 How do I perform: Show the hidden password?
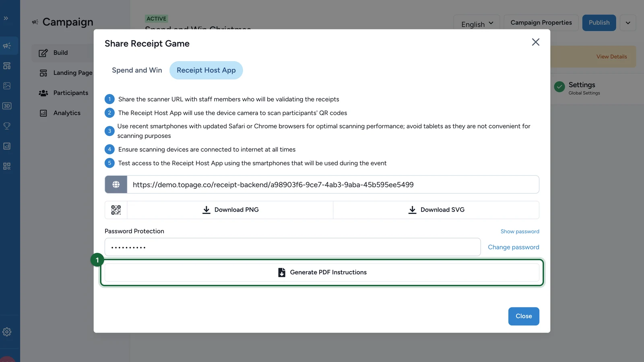520,232
